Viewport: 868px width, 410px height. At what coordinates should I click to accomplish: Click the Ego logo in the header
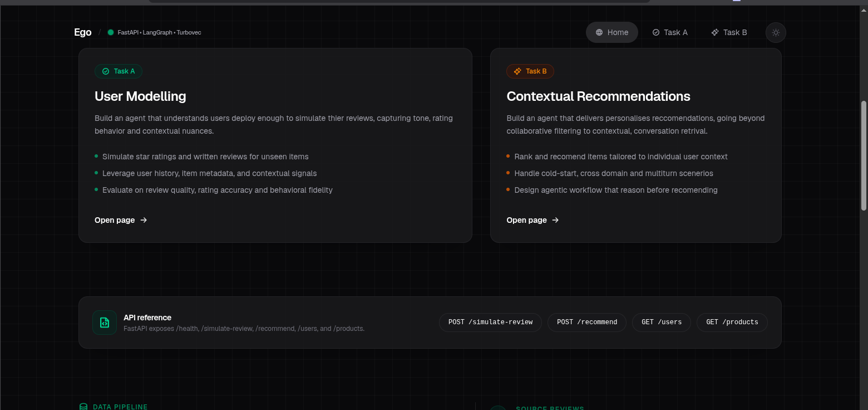click(x=82, y=32)
